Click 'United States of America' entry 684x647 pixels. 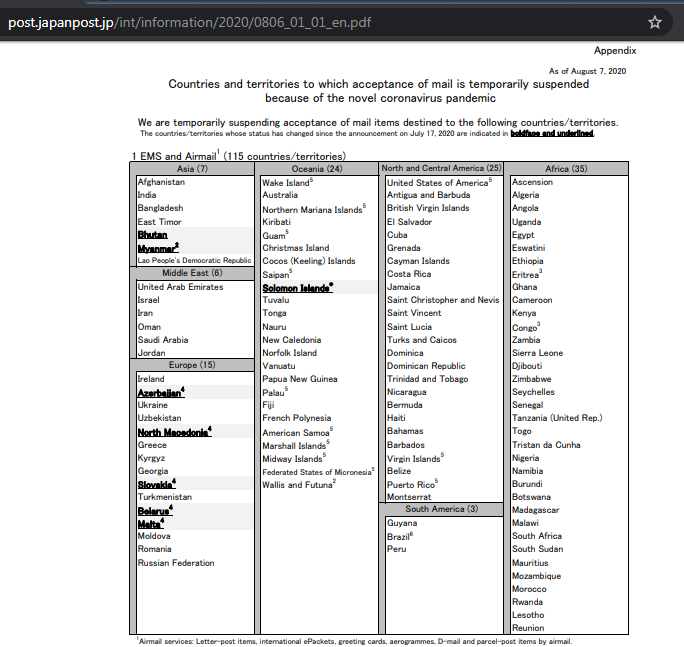point(439,182)
